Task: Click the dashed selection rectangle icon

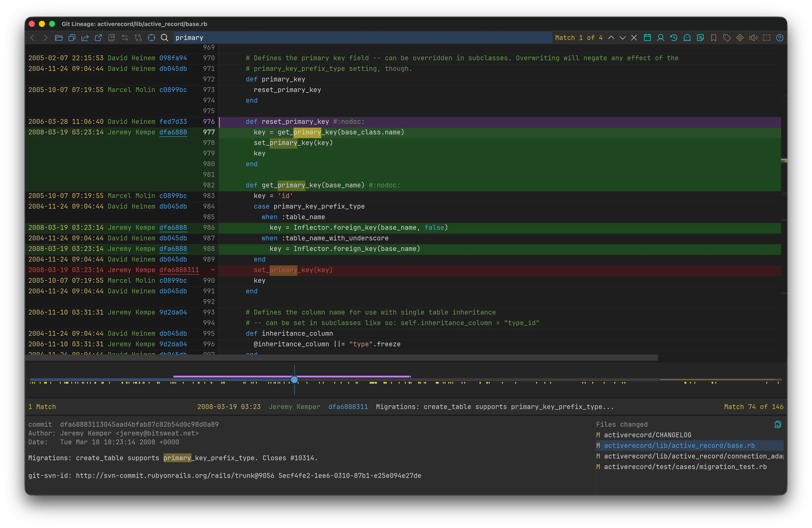Action: point(767,38)
